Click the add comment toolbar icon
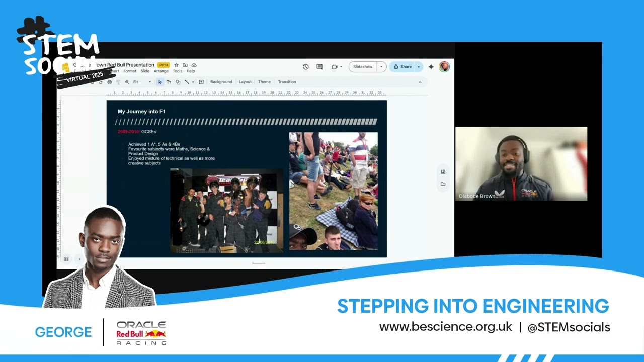Image resolution: width=644 pixels, height=362 pixels. coord(201,82)
